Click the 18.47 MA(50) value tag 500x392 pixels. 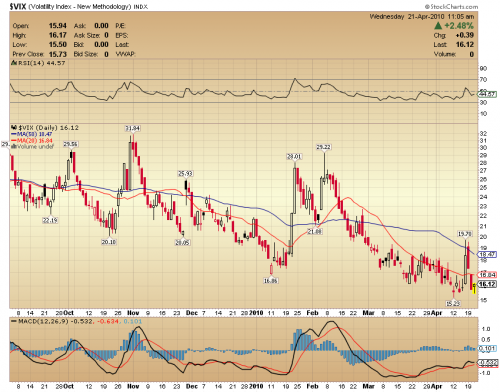[x=487, y=254]
